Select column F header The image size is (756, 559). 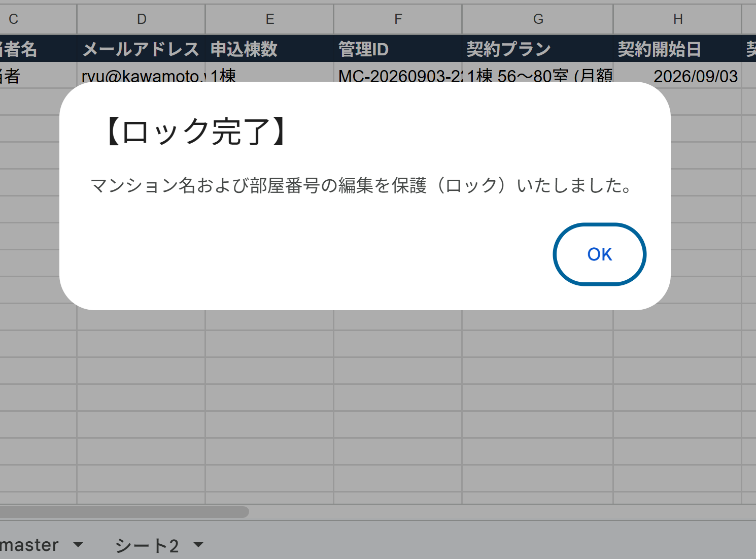(398, 19)
